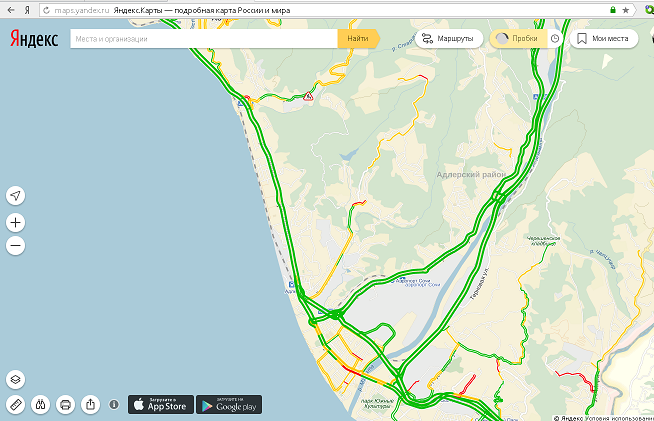Click the road works warning sign on map

coord(308,96)
